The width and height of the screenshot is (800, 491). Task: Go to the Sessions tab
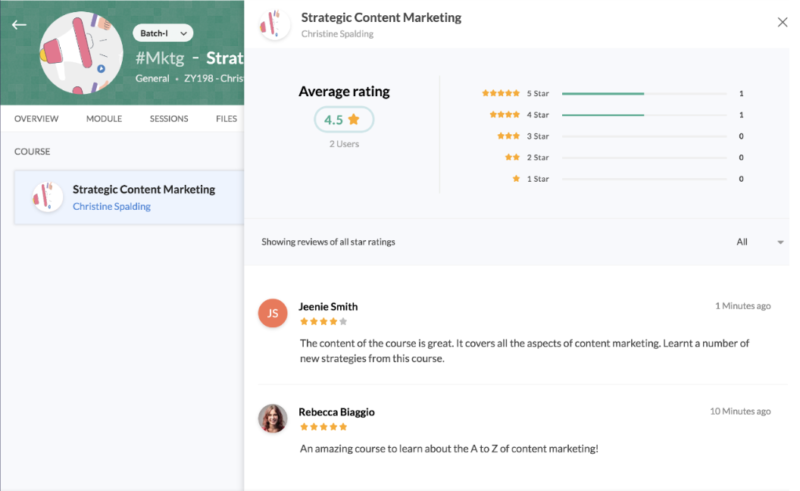pyautogui.click(x=169, y=119)
